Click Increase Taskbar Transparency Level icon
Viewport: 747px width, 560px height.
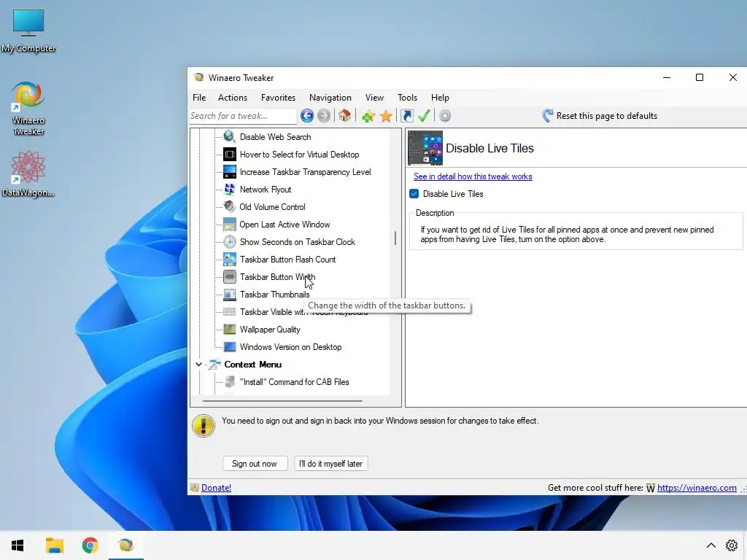[230, 172]
